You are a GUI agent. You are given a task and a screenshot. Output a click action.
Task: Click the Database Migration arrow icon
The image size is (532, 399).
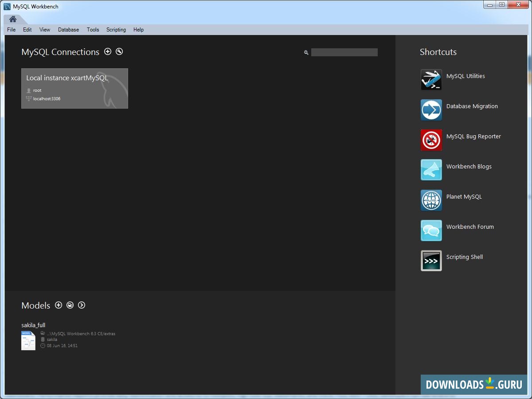pyautogui.click(x=431, y=110)
